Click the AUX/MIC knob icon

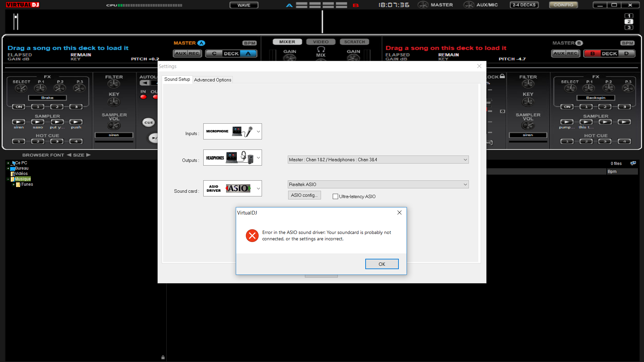pos(469,5)
